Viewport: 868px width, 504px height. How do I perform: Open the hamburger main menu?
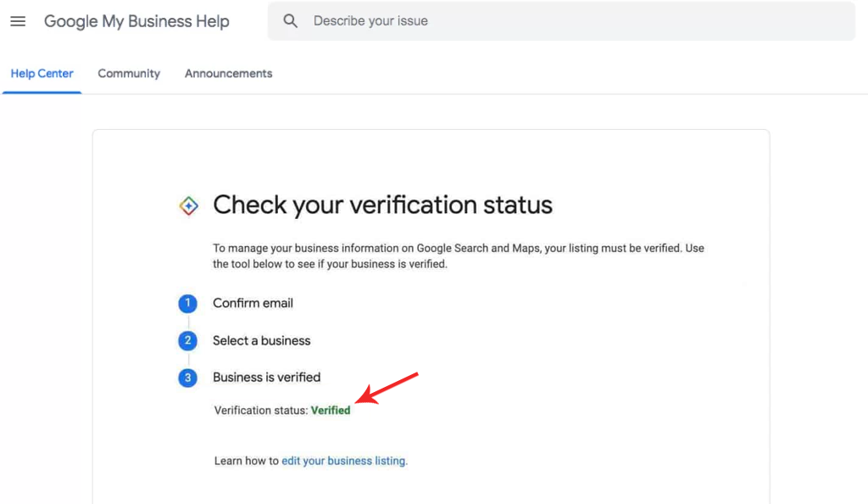coord(18,21)
